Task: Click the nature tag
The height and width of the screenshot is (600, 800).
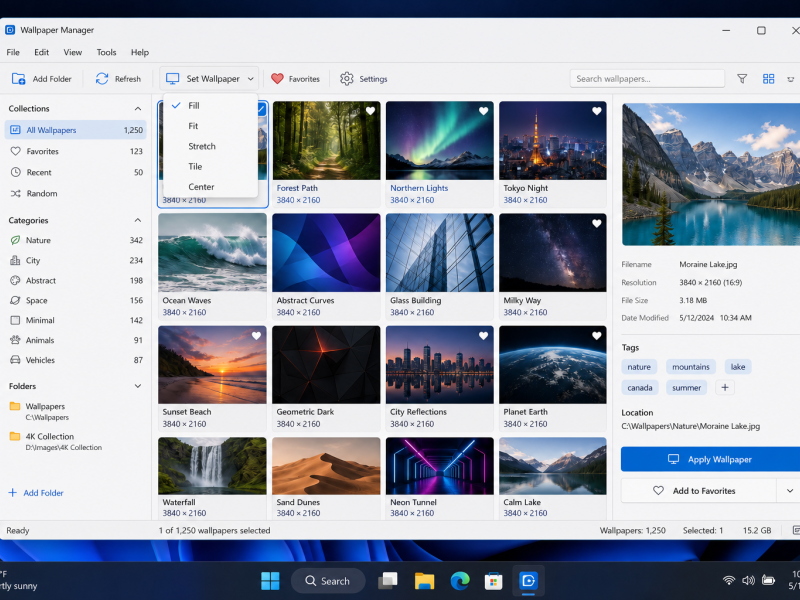Action: (x=639, y=367)
